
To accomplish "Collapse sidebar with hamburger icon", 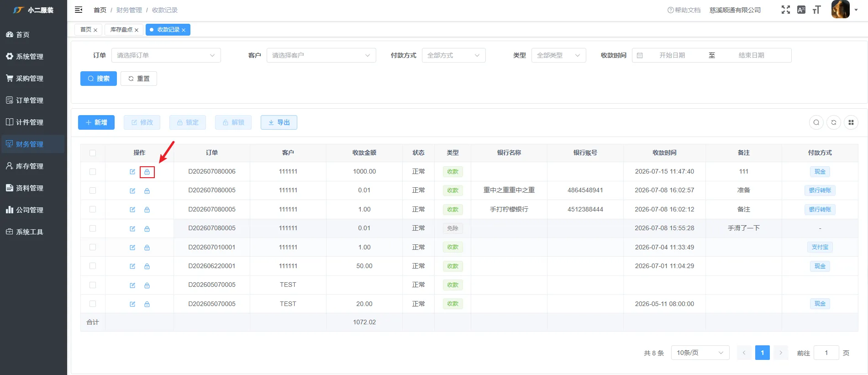I will pyautogui.click(x=79, y=10).
